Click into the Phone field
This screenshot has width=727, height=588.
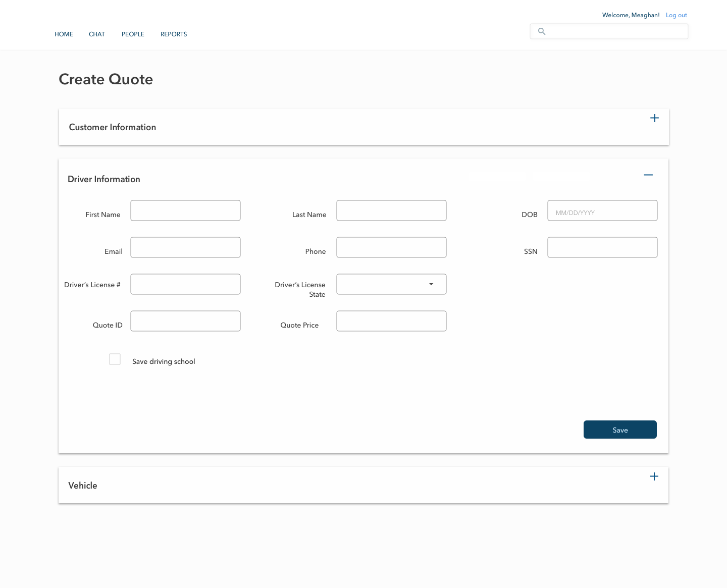[x=391, y=247]
